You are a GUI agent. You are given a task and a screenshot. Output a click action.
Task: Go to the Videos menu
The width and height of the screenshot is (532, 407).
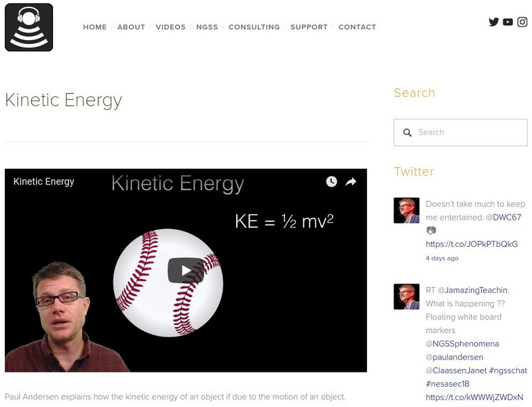click(x=170, y=27)
